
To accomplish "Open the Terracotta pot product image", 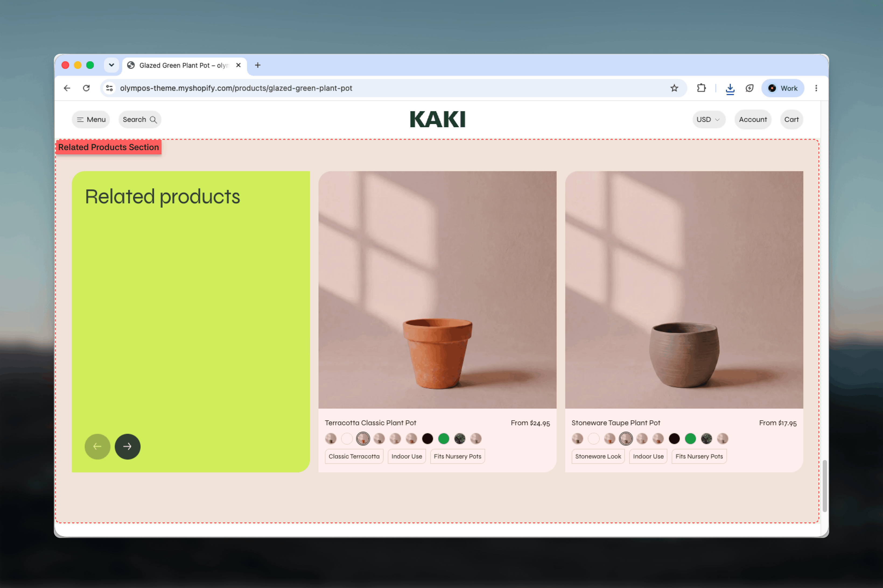I will coord(437,290).
